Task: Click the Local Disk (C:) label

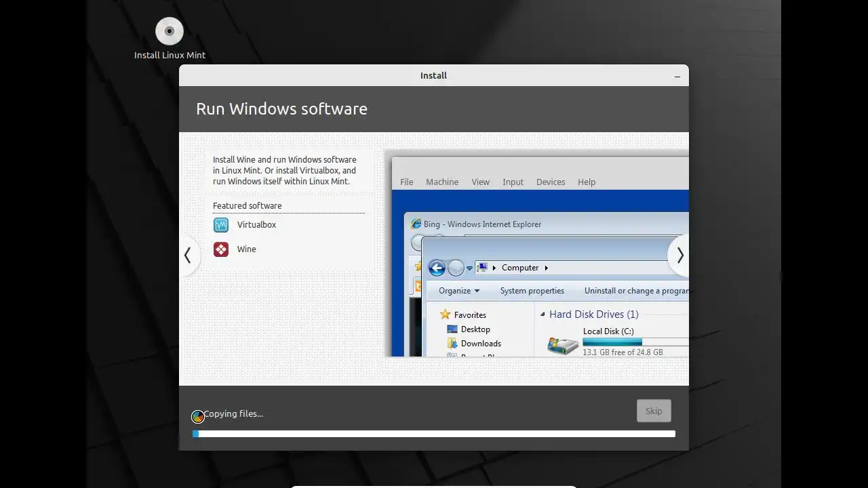Action: click(x=608, y=331)
